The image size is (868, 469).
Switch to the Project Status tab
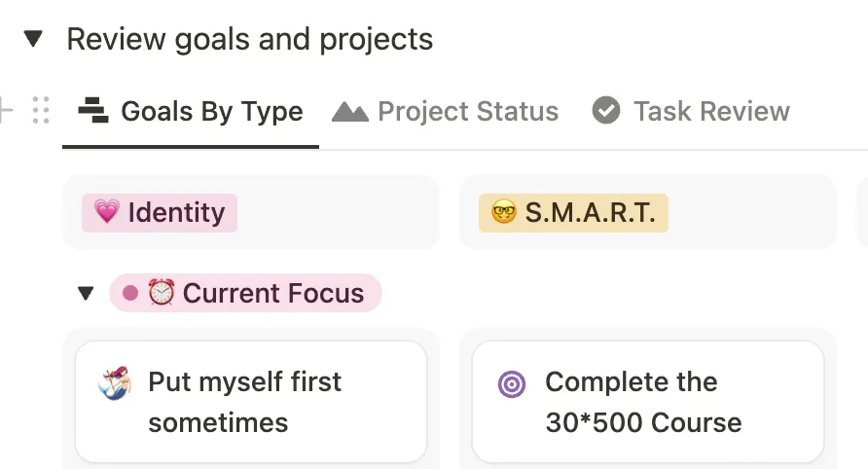click(467, 112)
